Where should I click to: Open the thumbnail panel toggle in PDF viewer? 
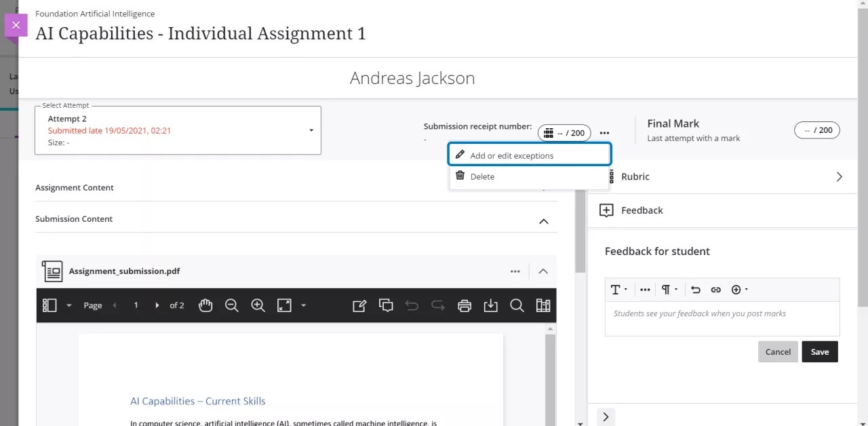pyautogui.click(x=50, y=305)
